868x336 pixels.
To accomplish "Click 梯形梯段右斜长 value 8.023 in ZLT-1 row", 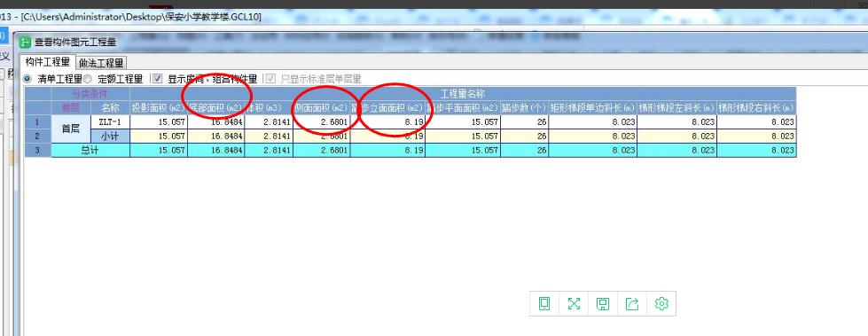I will tap(757, 121).
